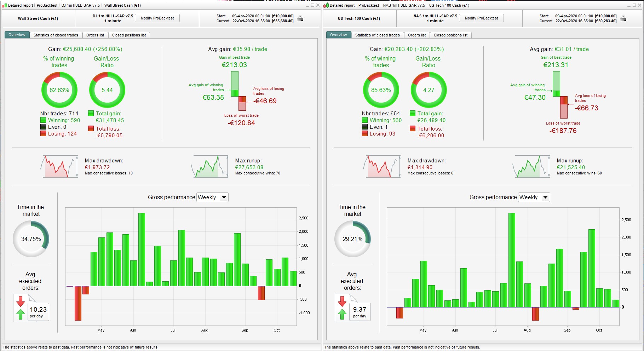
Task: Click the Max drawdown chart thumbnail for Wall Street
Action: pos(59,166)
